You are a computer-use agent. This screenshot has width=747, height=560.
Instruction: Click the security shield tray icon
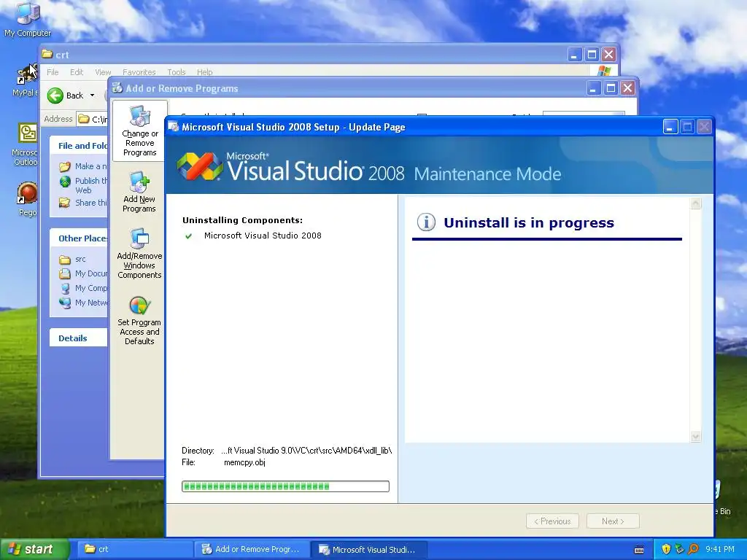coord(666,549)
